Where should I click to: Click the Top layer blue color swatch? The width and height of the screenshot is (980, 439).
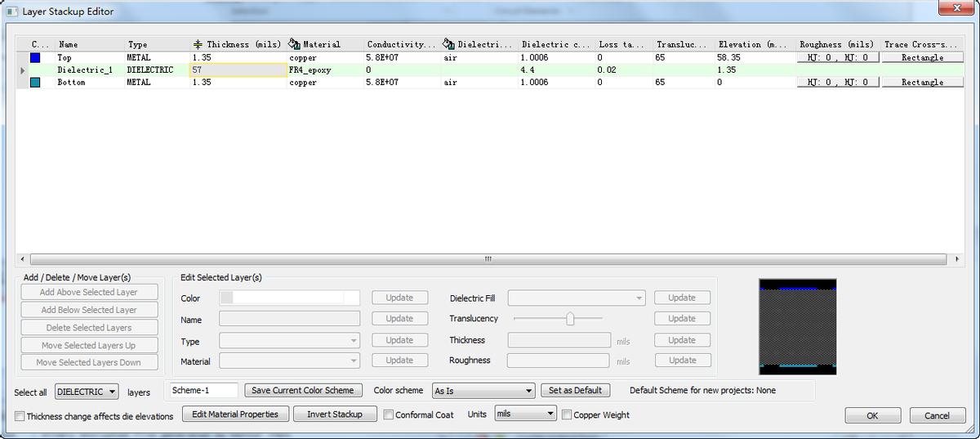coord(35,58)
